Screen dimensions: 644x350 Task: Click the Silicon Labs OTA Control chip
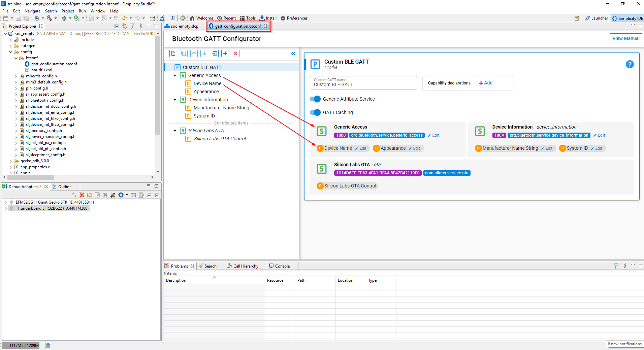pos(347,186)
